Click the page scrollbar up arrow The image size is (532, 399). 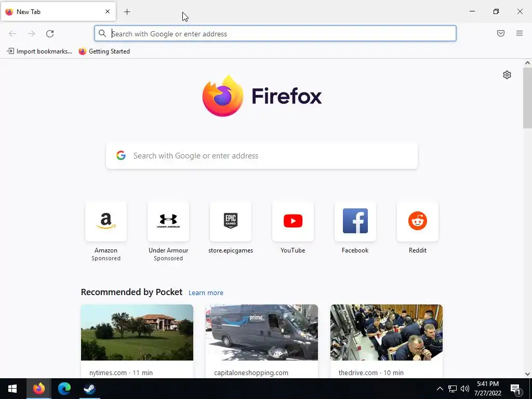(x=527, y=63)
